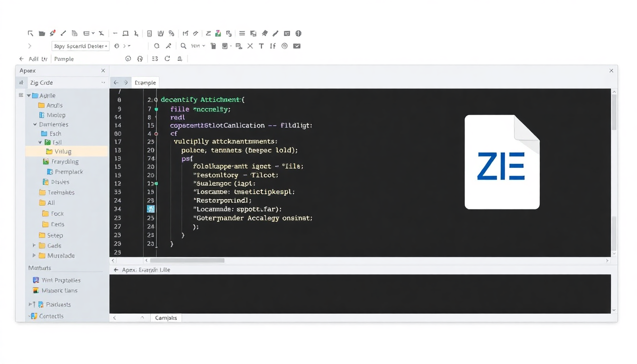Toggle the breakpoint marker on line 34
The image size is (637, 364).
tap(151, 209)
